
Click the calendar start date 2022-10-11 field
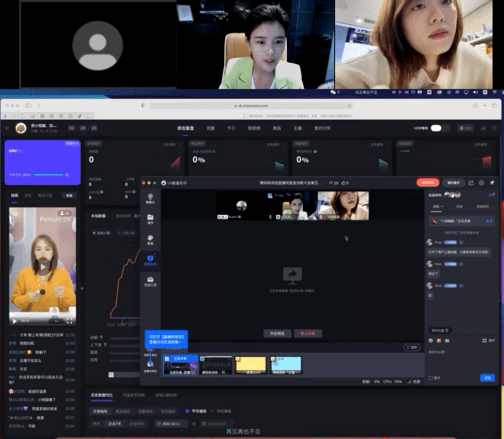[171, 424]
